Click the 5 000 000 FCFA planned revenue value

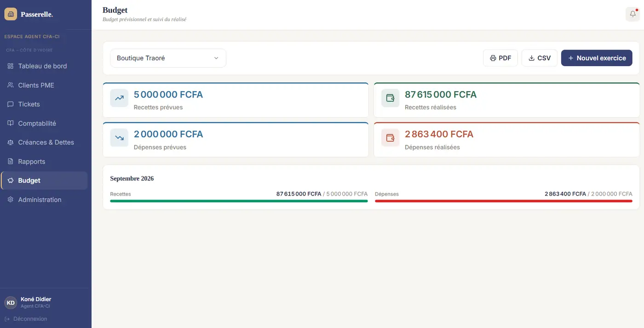coord(168,95)
